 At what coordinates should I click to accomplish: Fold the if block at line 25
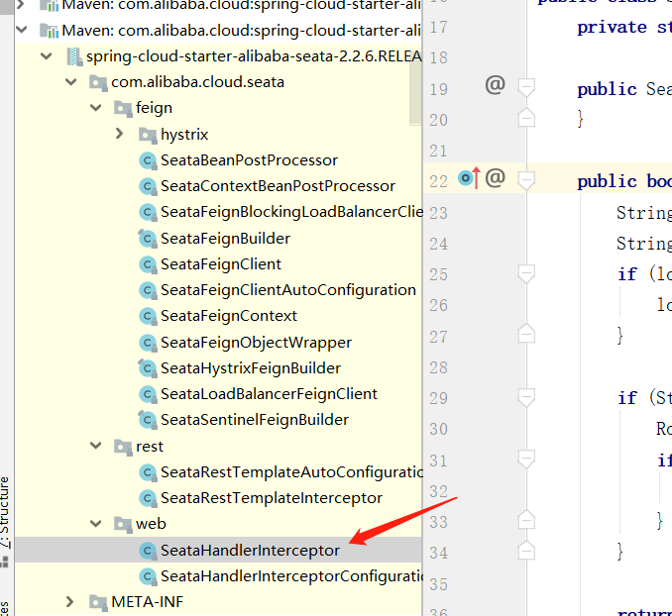pos(526,273)
